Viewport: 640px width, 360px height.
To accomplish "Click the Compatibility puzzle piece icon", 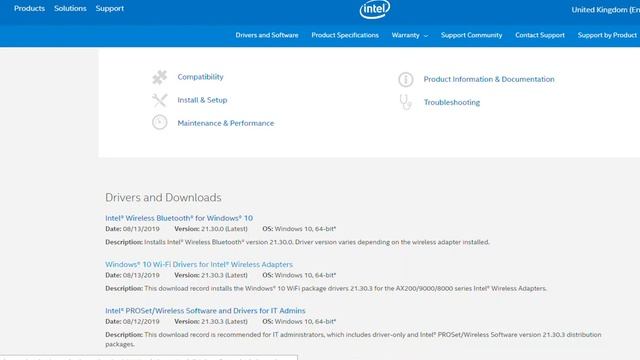I will (160, 77).
